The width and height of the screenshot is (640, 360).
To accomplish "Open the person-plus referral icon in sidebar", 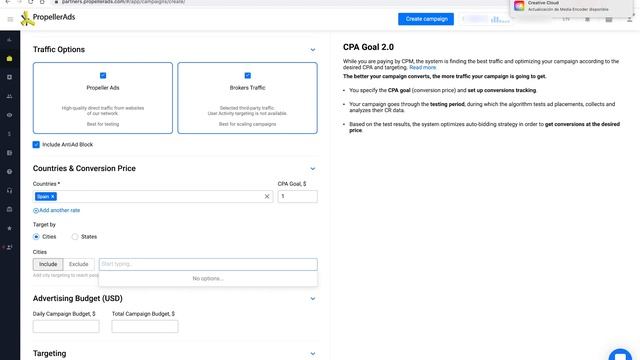I will pos(9,247).
